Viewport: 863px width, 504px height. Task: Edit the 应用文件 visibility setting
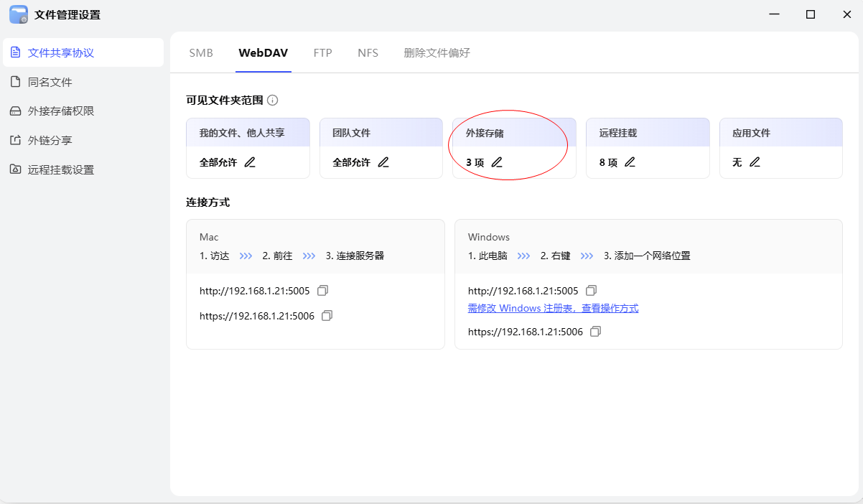(755, 163)
